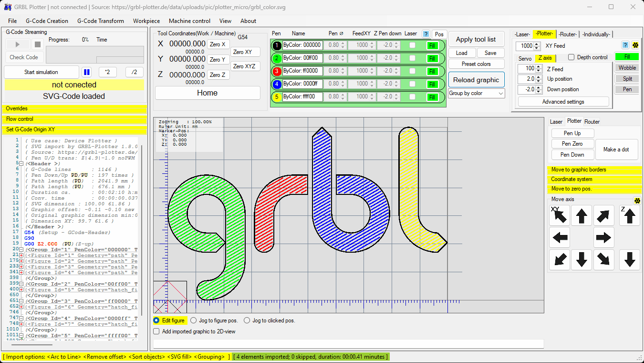644x363 pixels.
Task: Jog the XY axis up with arrow
Action: click(581, 216)
